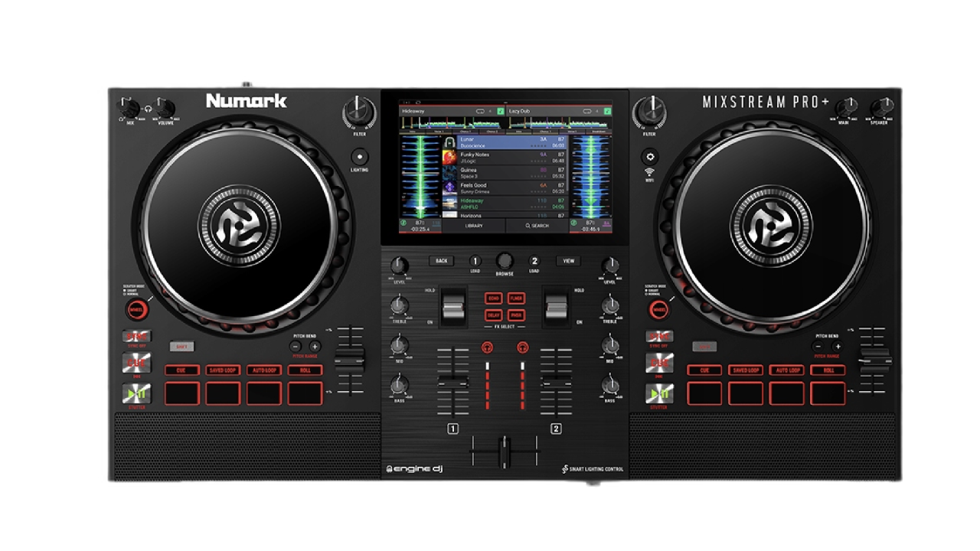This screenshot has height=551, width=980.
Task: Click the channel 2 volume fader
Action: click(557, 380)
